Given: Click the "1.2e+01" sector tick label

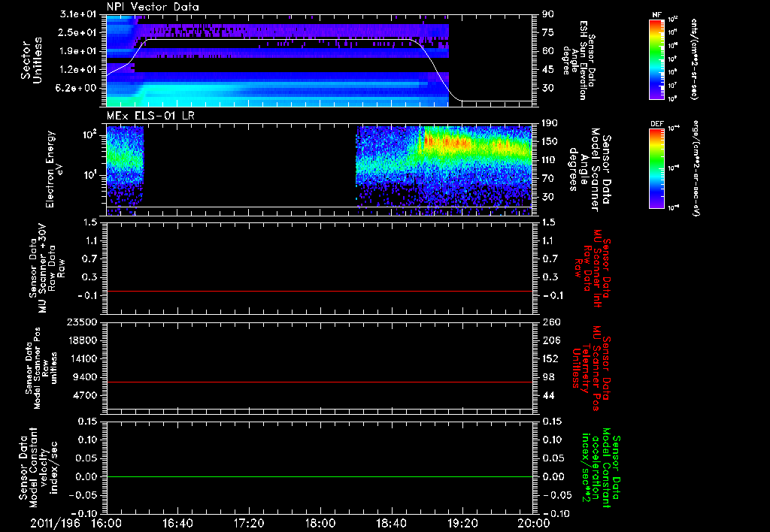Looking at the screenshot, I should pyautogui.click(x=77, y=70).
